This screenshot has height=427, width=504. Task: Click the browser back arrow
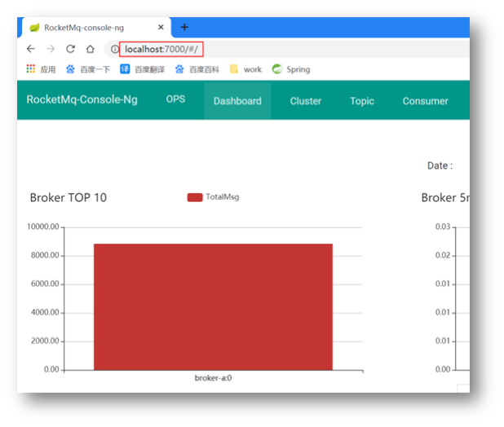coord(31,49)
